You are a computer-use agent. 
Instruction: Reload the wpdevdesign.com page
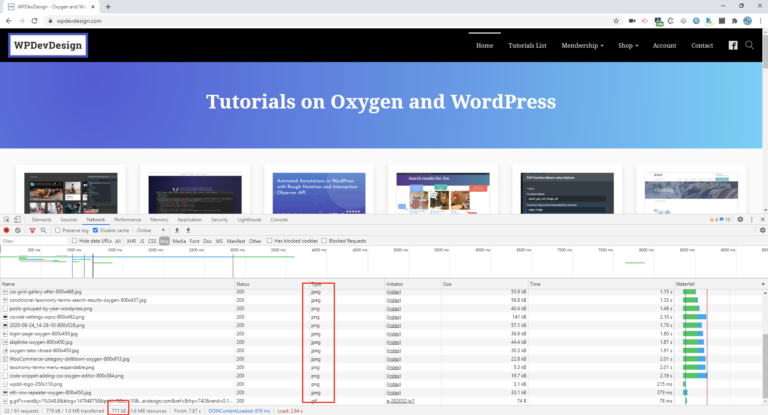click(x=34, y=21)
